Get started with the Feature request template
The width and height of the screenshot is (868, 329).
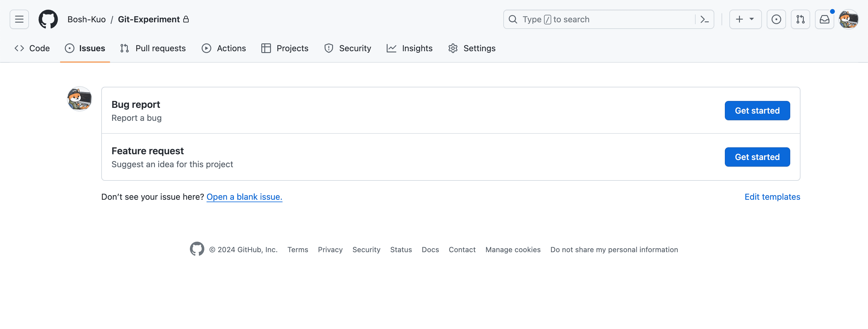[757, 157]
